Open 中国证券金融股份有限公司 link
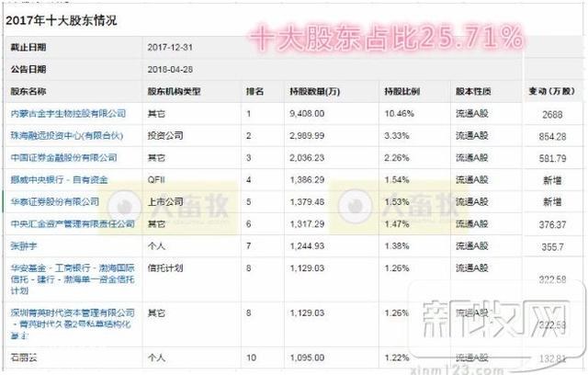 (x=63, y=157)
